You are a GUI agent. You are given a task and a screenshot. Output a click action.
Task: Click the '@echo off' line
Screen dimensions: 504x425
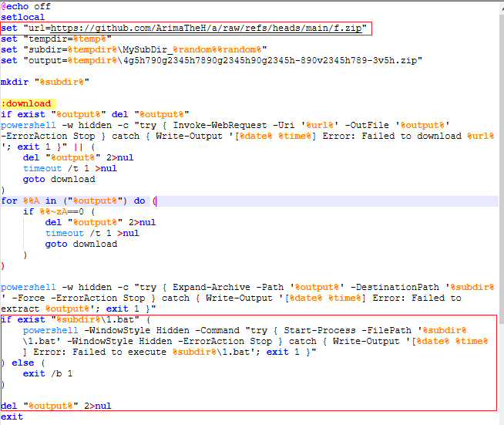point(25,6)
